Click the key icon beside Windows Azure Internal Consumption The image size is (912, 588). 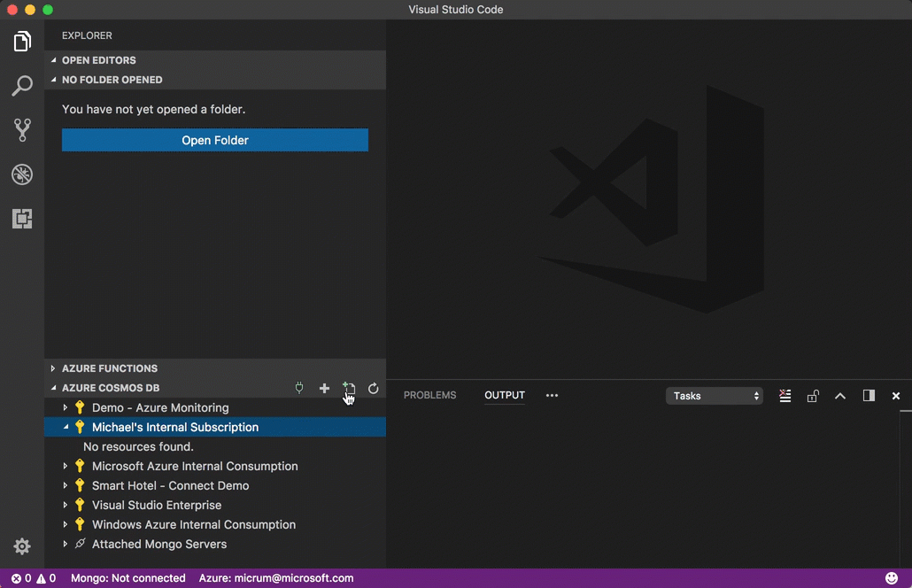pos(80,524)
